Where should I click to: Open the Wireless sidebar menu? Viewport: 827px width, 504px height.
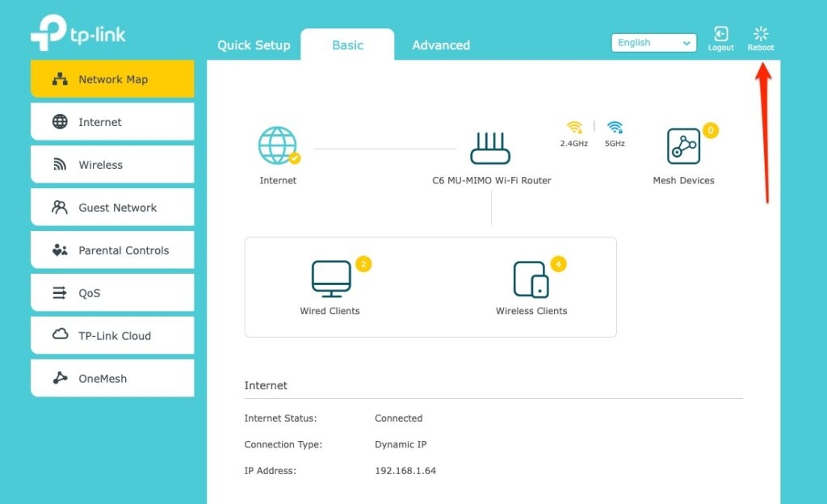coord(112,165)
